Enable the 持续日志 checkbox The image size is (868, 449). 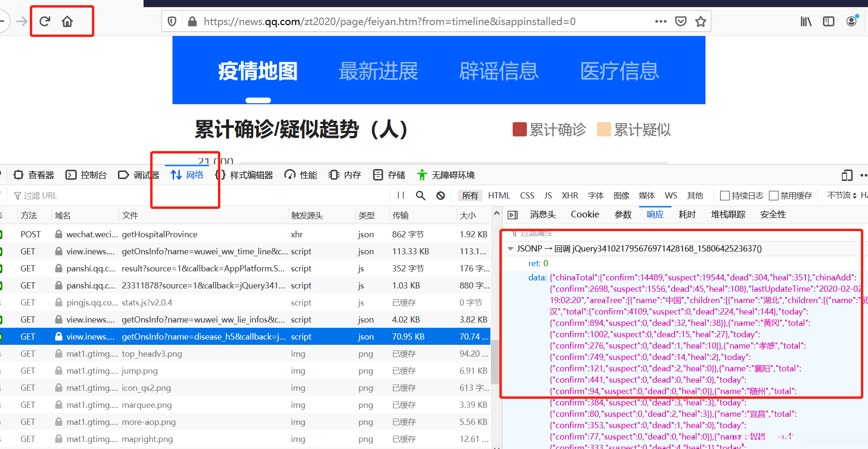click(x=725, y=196)
